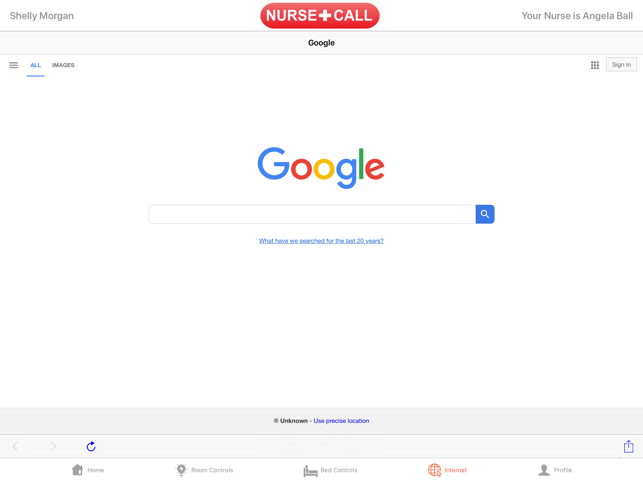The height and width of the screenshot is (482, 643).
Task: Go forward with the browser forward arrow
Action: 53,446
